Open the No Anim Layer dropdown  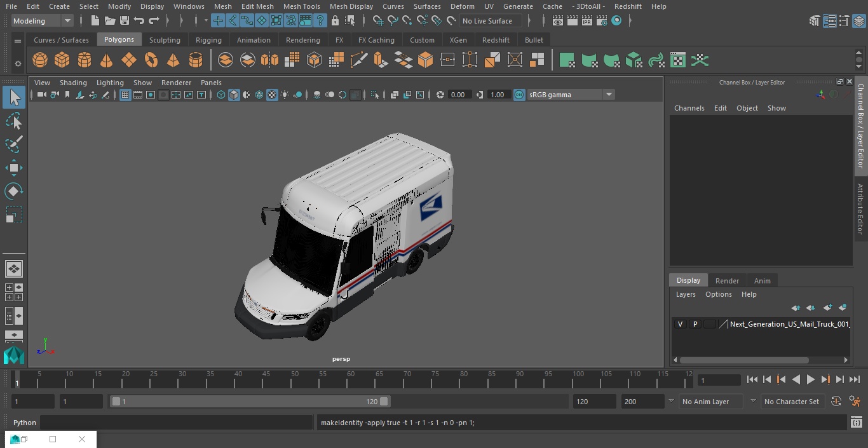711,402
